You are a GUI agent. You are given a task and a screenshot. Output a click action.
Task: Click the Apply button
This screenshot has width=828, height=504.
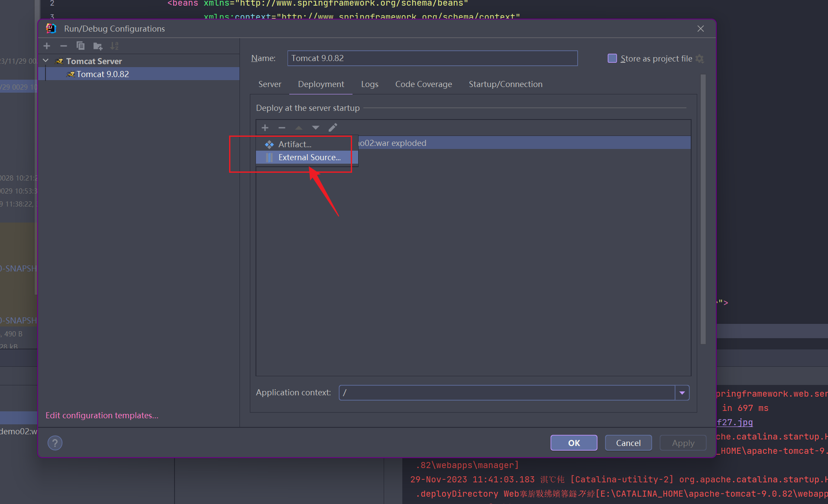click(x=683, y=443)
